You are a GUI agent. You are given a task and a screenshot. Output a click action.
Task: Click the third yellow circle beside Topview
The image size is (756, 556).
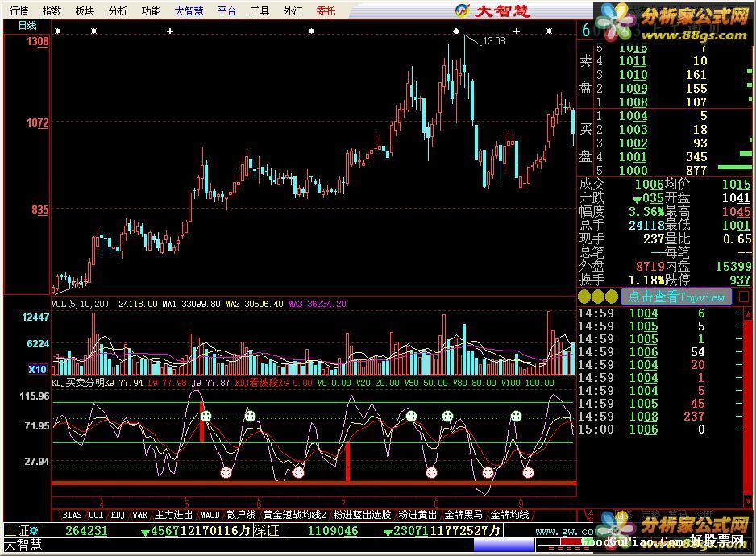[x=612, y=297]
